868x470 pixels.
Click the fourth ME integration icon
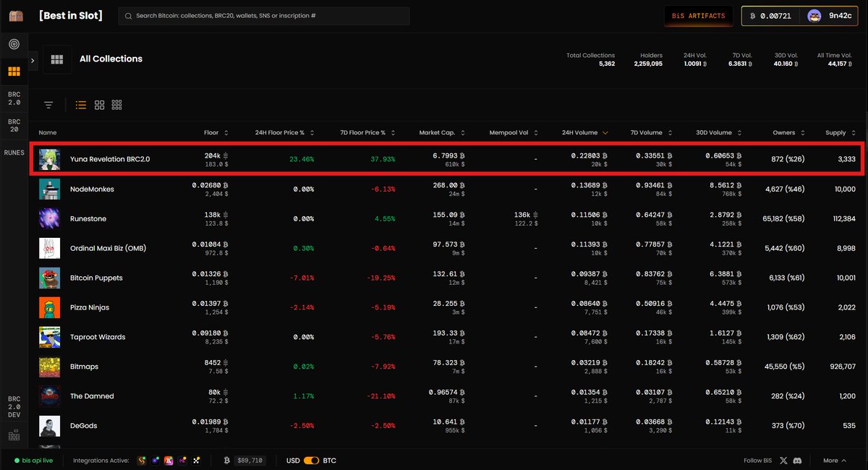[x=182, y=461]
